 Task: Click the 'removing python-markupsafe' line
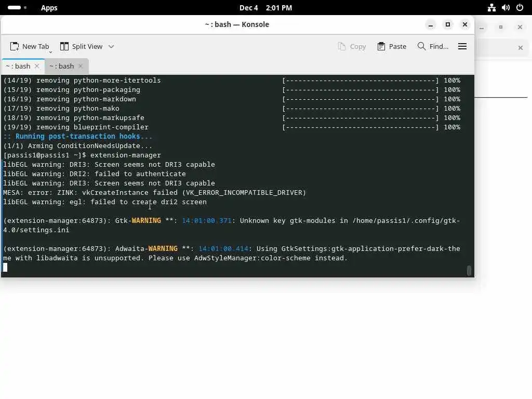(74, 118)
